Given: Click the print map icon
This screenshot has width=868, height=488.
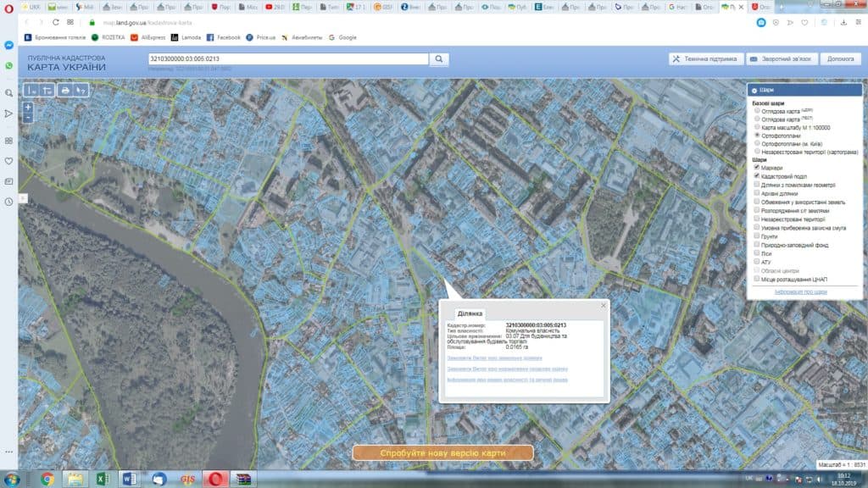Looking at the screenshot, I should pyautogui.click(x=64, y=90).
